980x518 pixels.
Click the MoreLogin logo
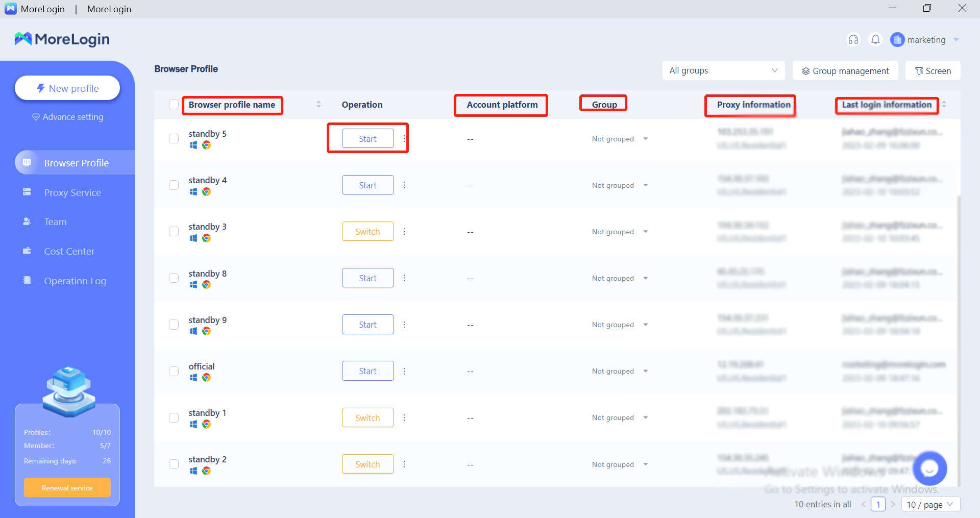point(62,39)
